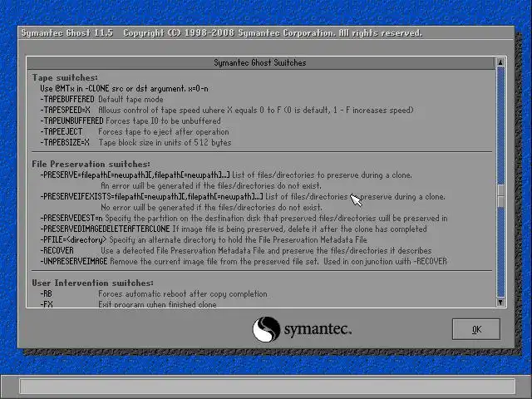
Task: Click the -RB automatic reboot line
Action: (154, 293)
